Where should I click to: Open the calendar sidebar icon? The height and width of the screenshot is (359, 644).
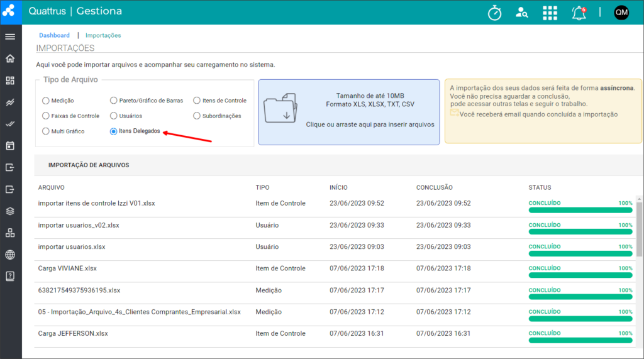(10, 145)
